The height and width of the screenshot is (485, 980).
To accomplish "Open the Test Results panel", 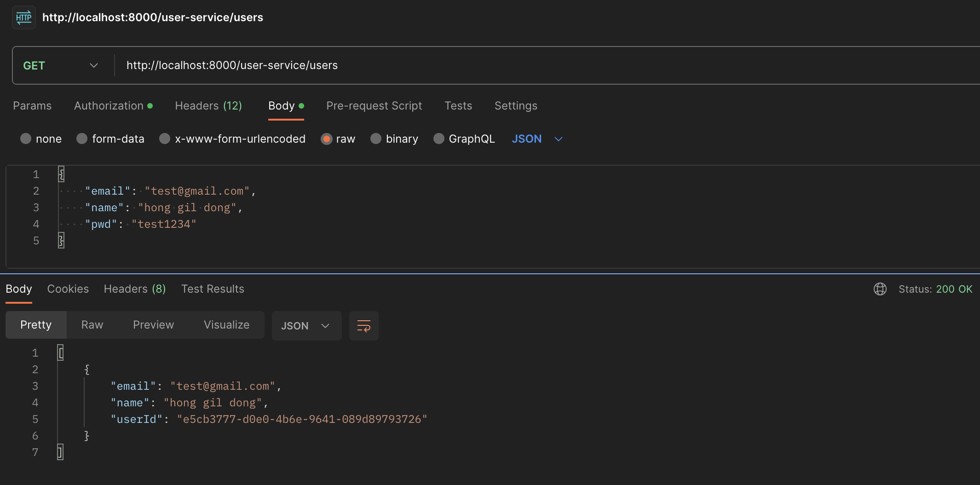I will tap(213, 289).
